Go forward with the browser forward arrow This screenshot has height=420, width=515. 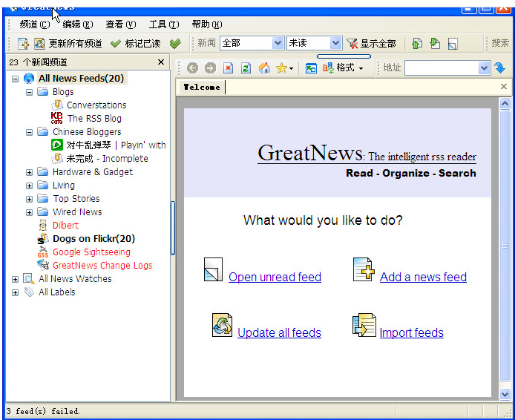click(x=210, y=68)
